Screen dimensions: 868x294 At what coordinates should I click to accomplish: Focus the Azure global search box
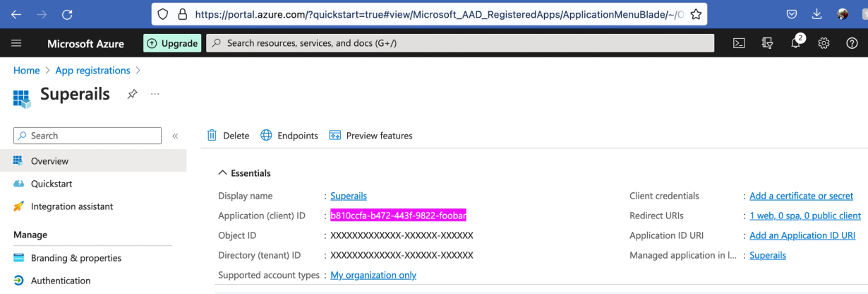tap(460, 43)
